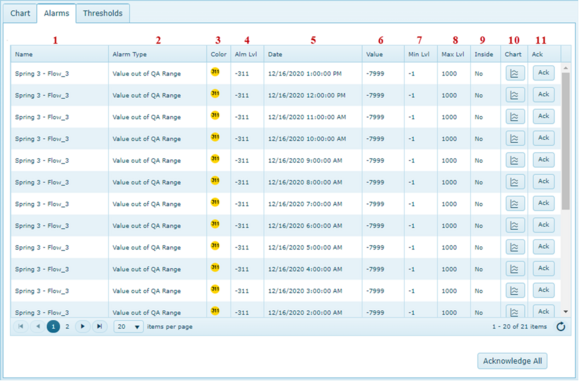Click 'Spring 3 - Flow_3' in the 10:00:00 AM row
580x390 pixels.
tap(42, 139)
